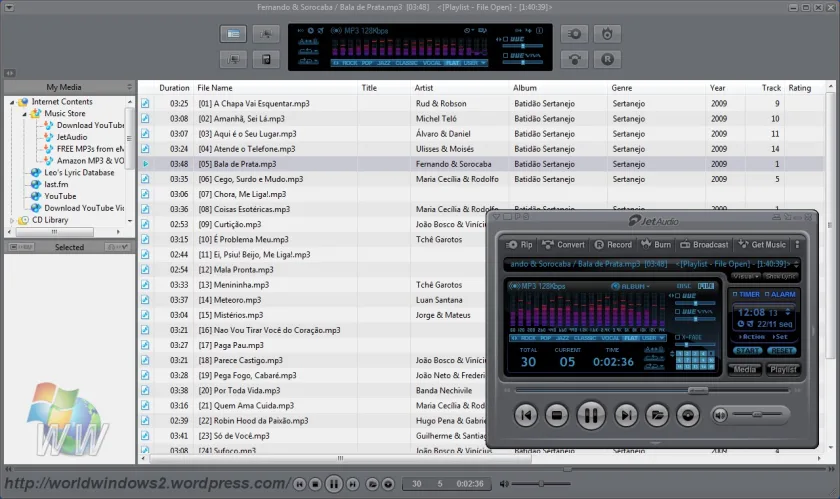
Task: Open the My Media panel dropdown arrow
Action: 129,87
